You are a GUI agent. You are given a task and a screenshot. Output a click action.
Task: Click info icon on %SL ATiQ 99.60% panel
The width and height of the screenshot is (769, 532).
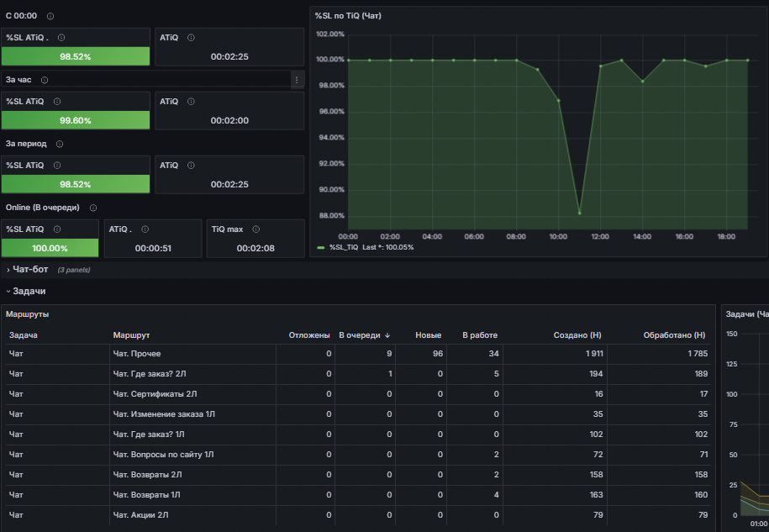57,102
